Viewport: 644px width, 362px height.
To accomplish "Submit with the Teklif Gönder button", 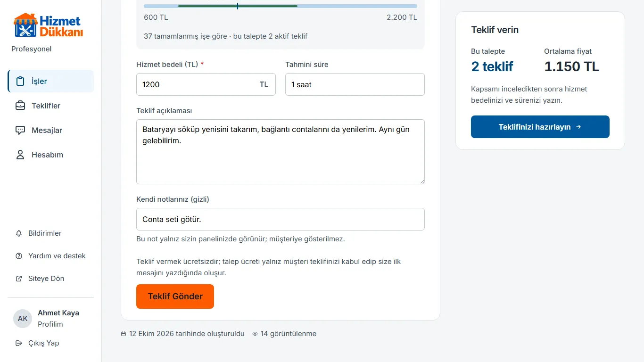I will pyautogui.click(x=175, y=296).
